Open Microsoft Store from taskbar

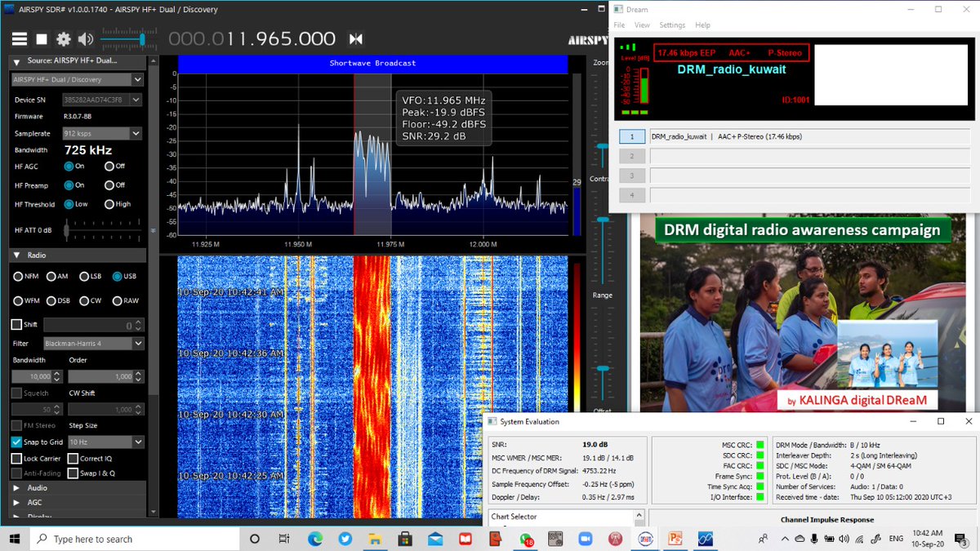click(405, 539)
